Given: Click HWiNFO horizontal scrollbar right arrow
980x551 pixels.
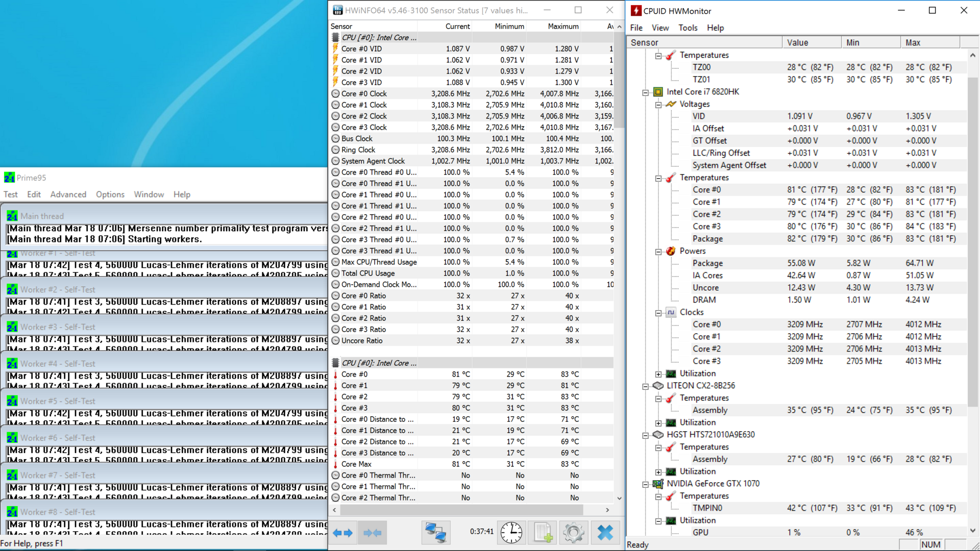Looking at the screenshot, I should tap(607, 510).
